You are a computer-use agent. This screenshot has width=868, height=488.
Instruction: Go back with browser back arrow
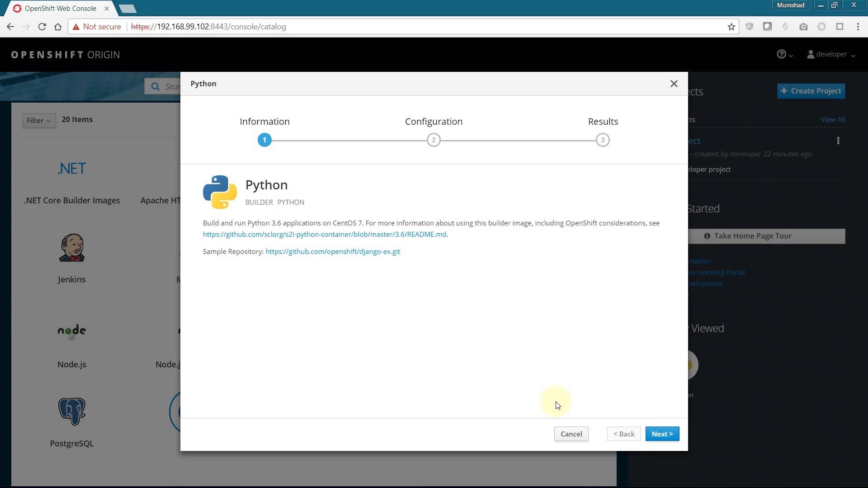click(10, 27)
